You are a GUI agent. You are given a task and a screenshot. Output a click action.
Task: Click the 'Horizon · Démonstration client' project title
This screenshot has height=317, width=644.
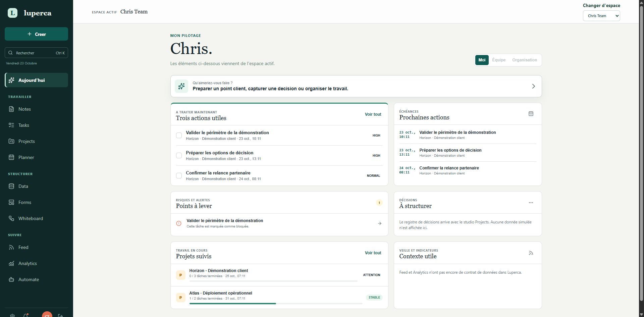[x=219, y=271]
